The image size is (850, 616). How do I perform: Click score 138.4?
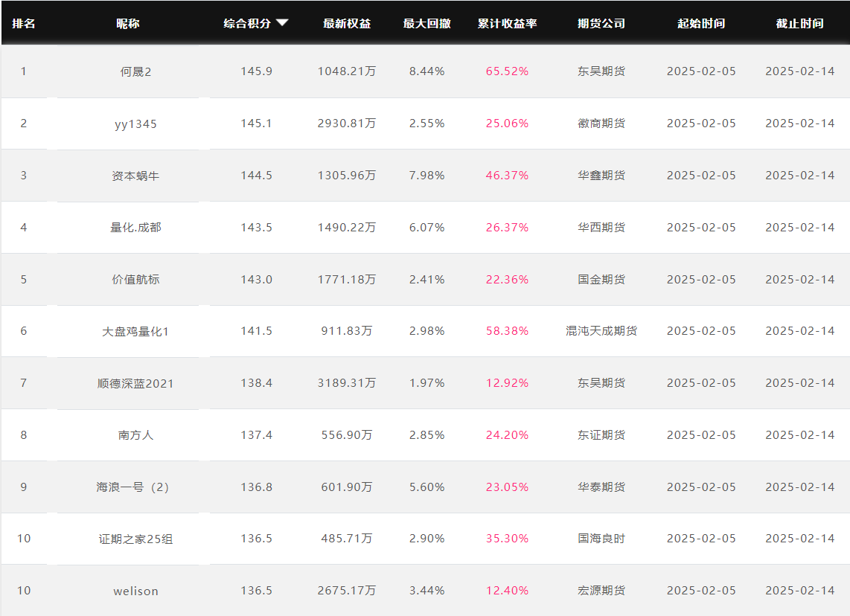[256, 382]
